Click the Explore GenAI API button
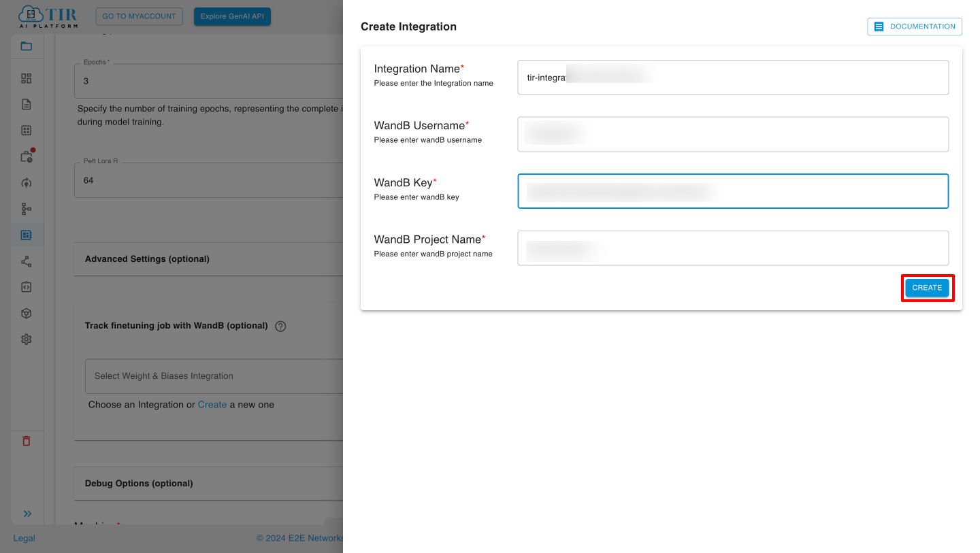 pyautogui.click(x=232, y=16)
